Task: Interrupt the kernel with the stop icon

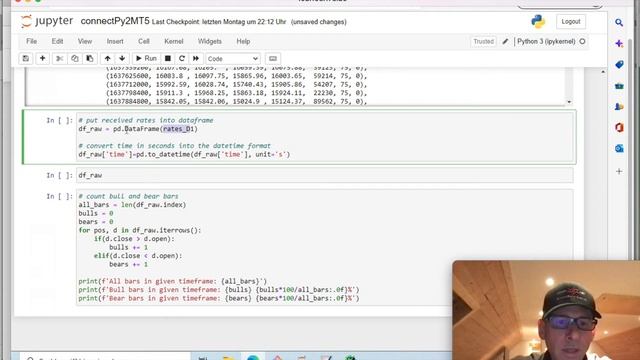Action: (167, 58)
